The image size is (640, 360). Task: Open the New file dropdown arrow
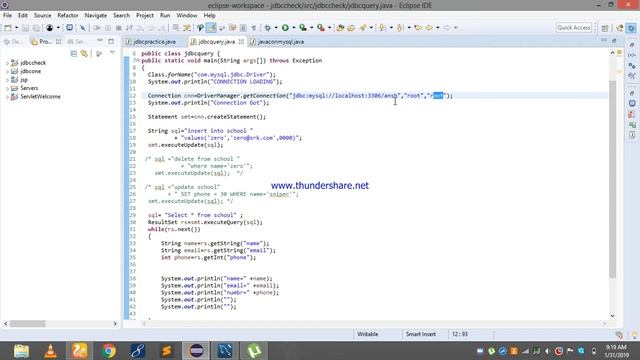(16, 28)
